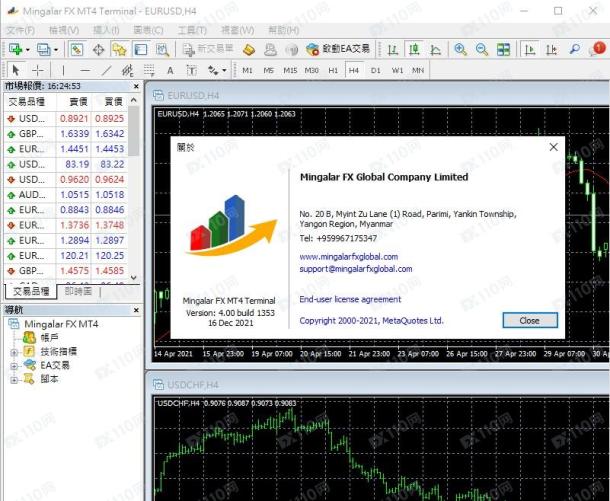Click the Close button in About dialog

click(x=529, y=321)
